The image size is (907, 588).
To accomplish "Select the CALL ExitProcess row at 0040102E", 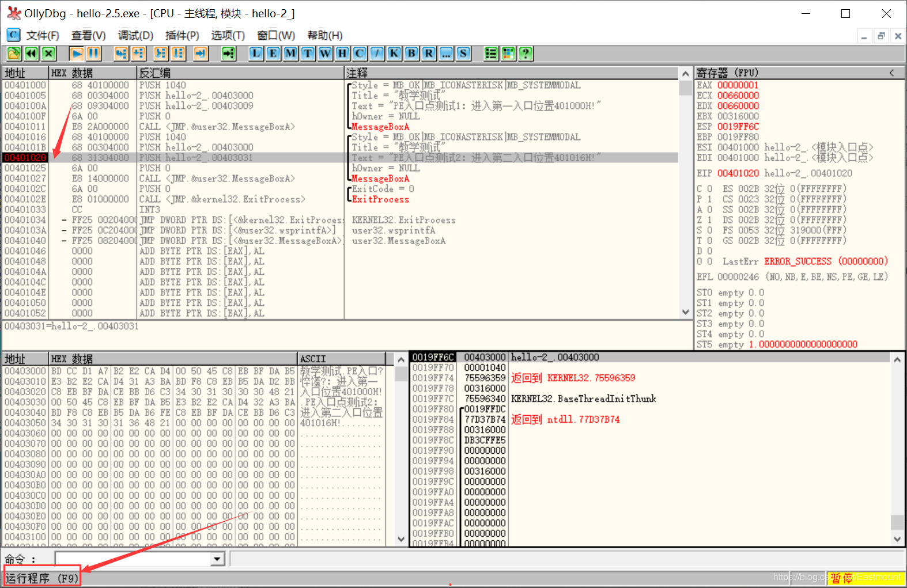I will coord(340,199).
